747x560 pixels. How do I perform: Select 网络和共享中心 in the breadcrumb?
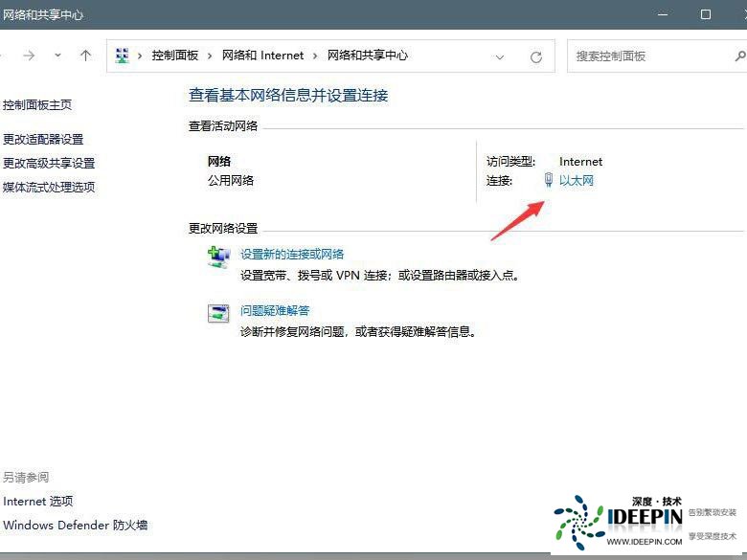[368, 56]
